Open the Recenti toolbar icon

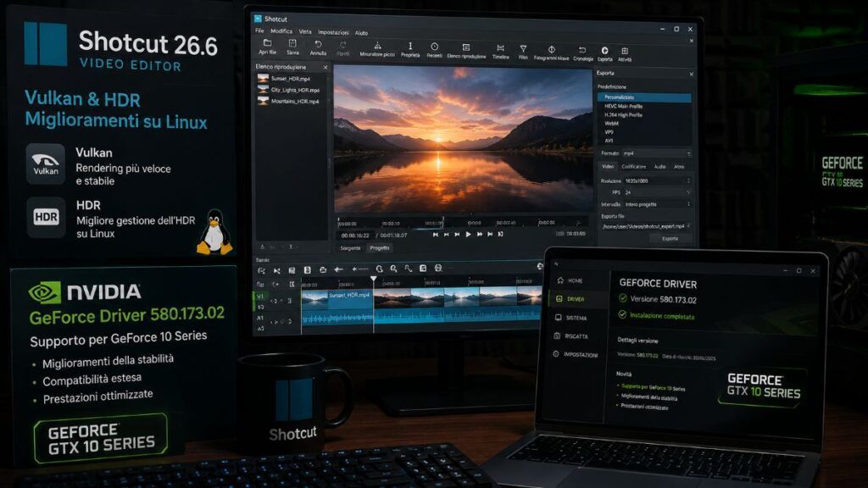click(435, 47)
